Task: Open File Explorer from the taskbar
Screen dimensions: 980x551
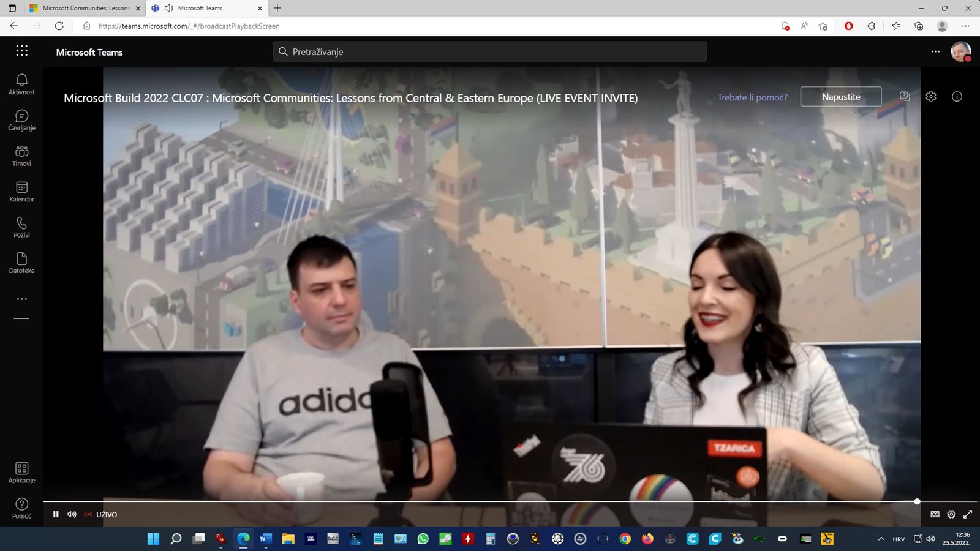Action: pyautogui.click(x=288, y=539)
